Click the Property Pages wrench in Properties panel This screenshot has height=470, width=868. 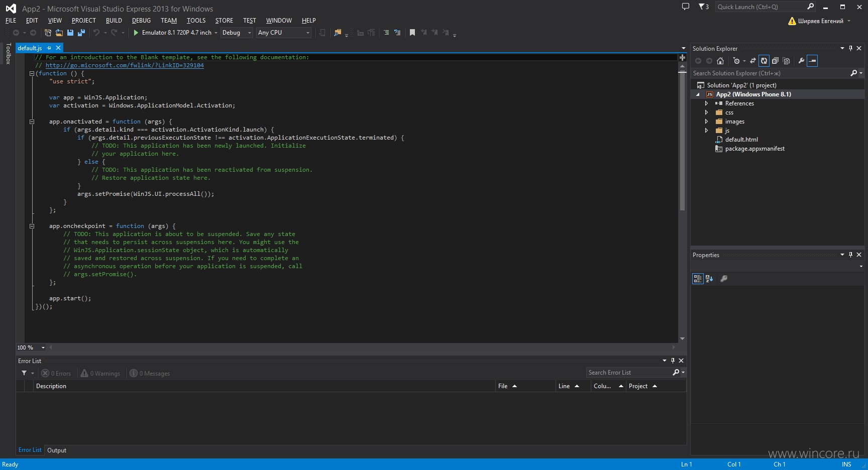pos(724,279)
